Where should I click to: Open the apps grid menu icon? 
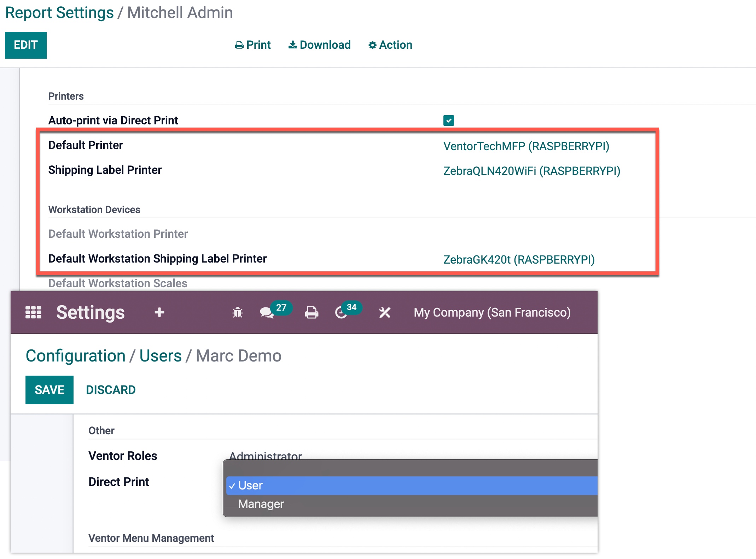pyautogui.click(x=34, y=312)
